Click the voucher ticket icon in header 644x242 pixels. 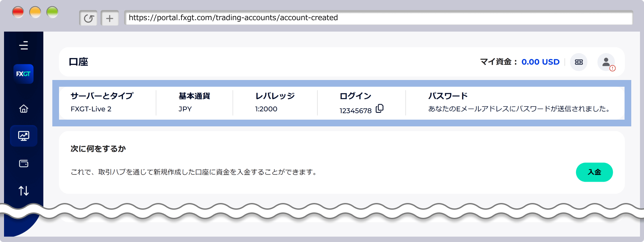pyautogui.click(x=579, y=62)
